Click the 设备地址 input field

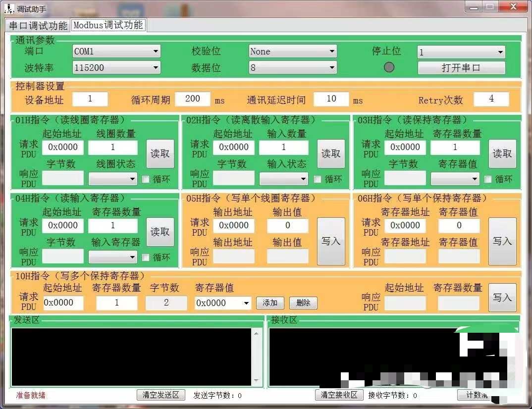click(x=90, y=99)
